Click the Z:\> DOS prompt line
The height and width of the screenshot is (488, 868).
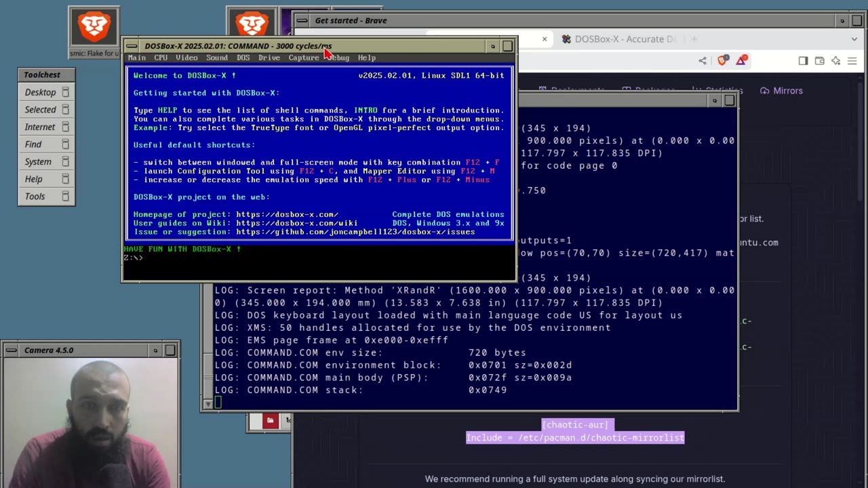(133, 258)
